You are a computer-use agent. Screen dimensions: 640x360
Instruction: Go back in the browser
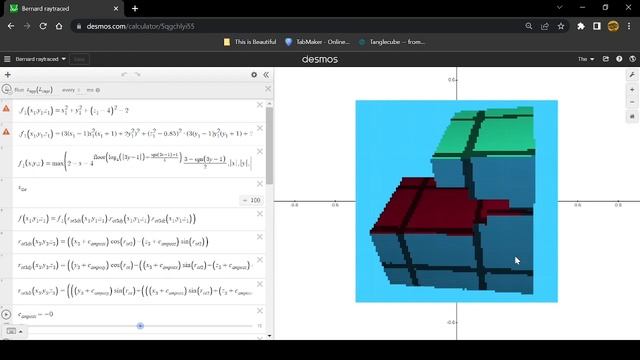[11, 26]
